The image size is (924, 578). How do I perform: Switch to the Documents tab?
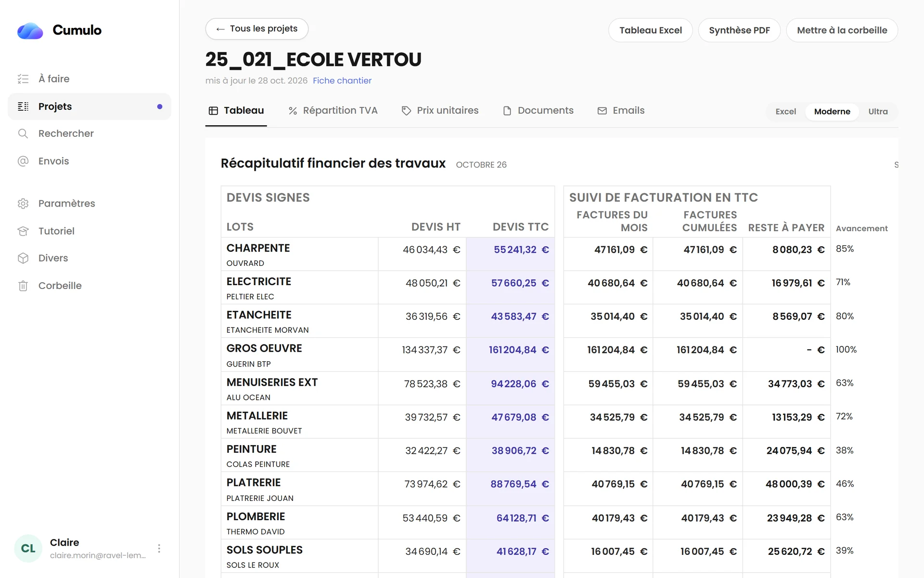(538, 111)
